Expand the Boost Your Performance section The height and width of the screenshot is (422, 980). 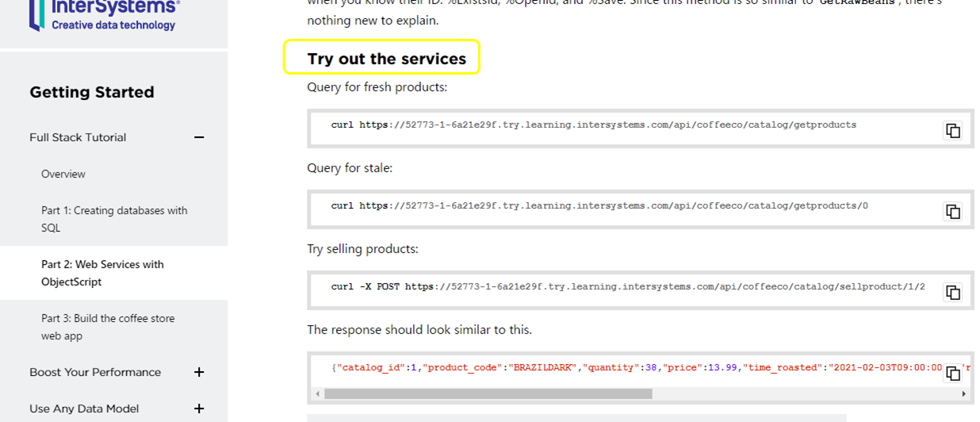[199, 372]
